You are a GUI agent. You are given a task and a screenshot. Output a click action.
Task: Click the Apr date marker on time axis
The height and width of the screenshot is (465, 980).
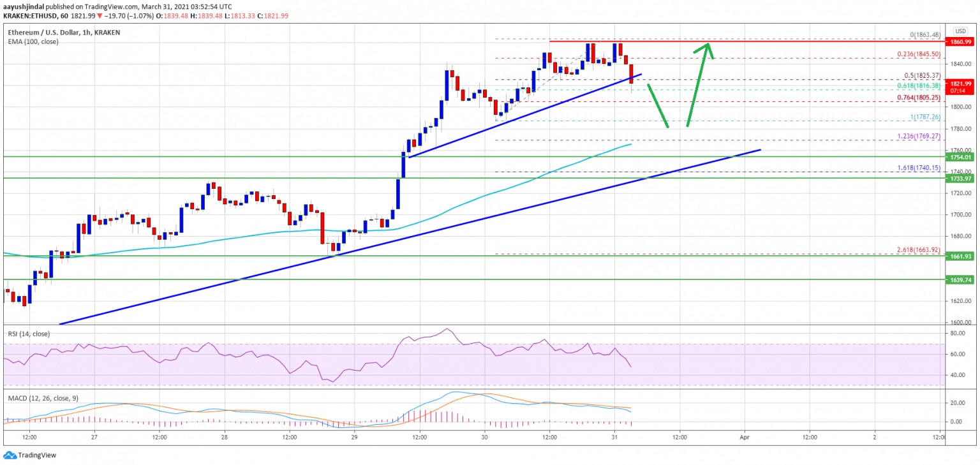coord(744,438)
